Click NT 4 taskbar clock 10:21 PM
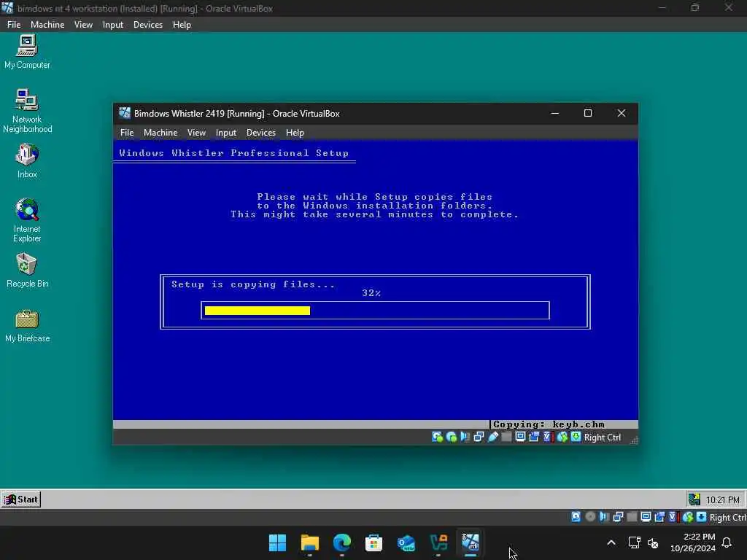 point(723,500)
